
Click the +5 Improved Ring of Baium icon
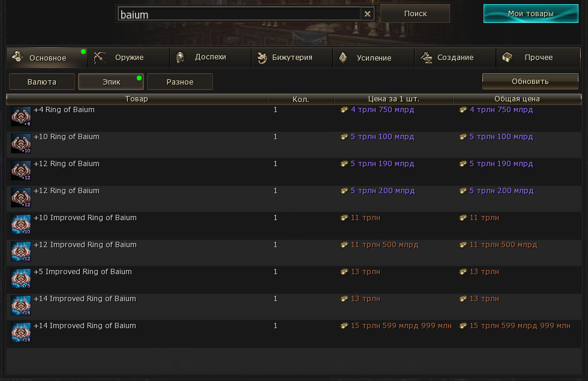coord(21,278)
